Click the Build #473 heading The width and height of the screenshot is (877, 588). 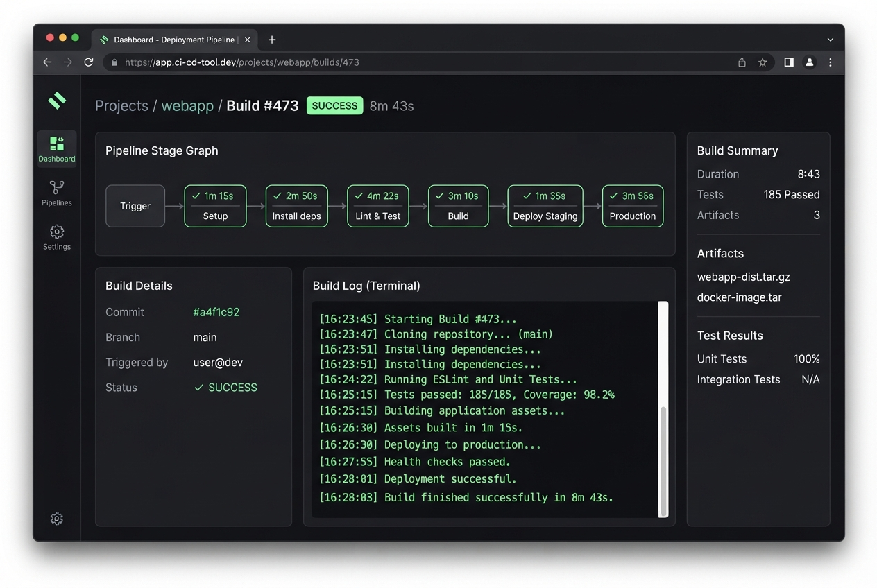click(262, 105)
